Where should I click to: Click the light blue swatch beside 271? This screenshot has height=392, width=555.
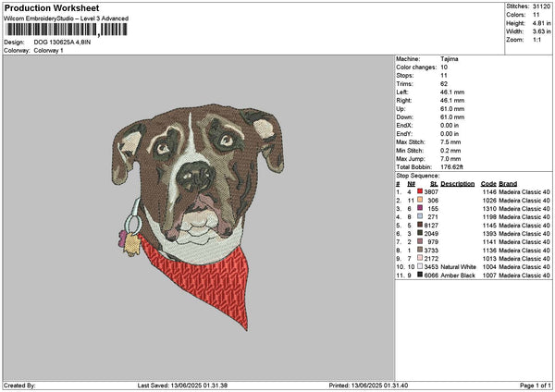tap(420, 216)
